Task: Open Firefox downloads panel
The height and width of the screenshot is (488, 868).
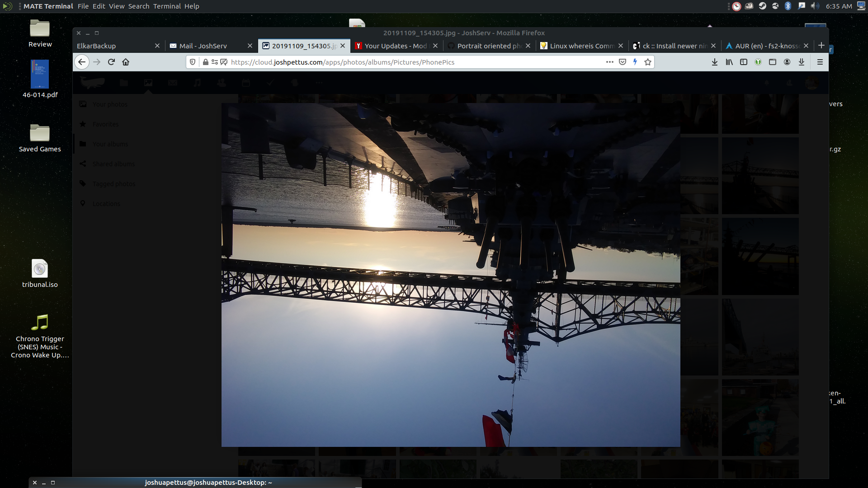Action: pyautogui.click(x=715, y=62)
